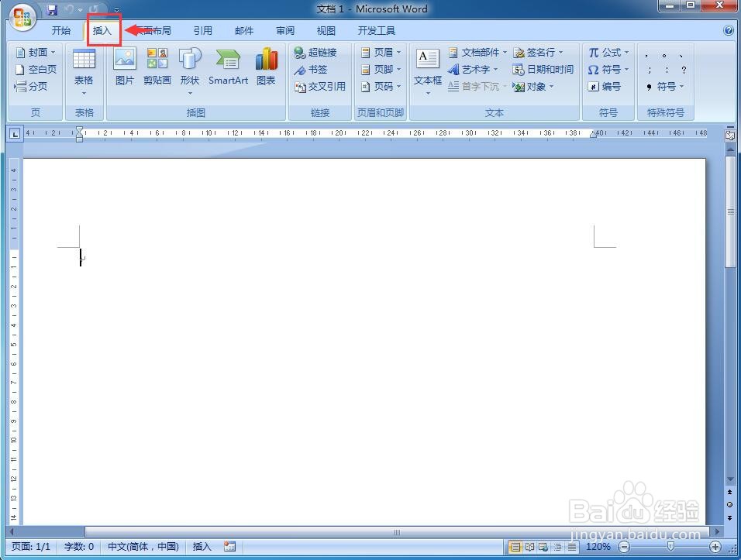Go to next page double-arrow button
741x560 pixels.
729,517
